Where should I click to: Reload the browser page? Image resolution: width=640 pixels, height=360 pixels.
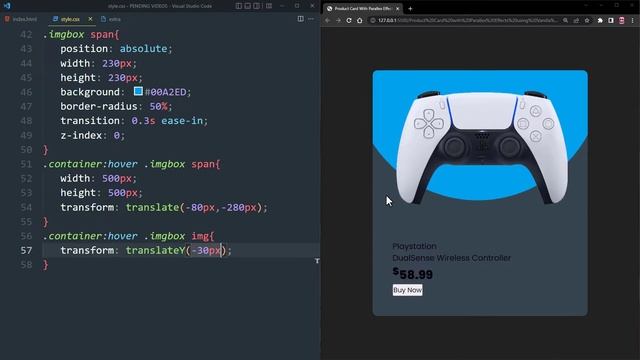pos(349,20)
